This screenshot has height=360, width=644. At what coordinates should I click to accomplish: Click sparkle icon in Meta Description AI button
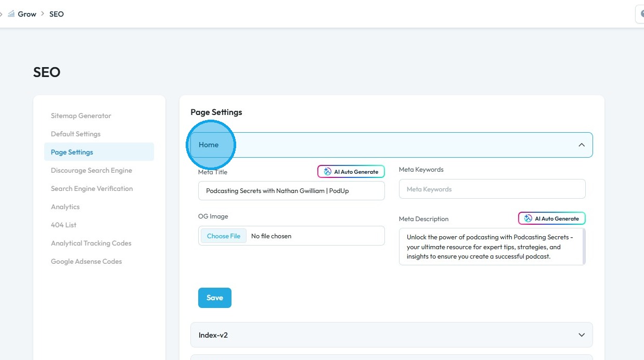click(528, 218)
